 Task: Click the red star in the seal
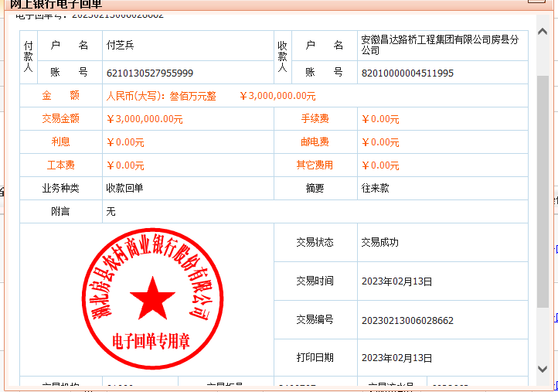click(151, 296)
